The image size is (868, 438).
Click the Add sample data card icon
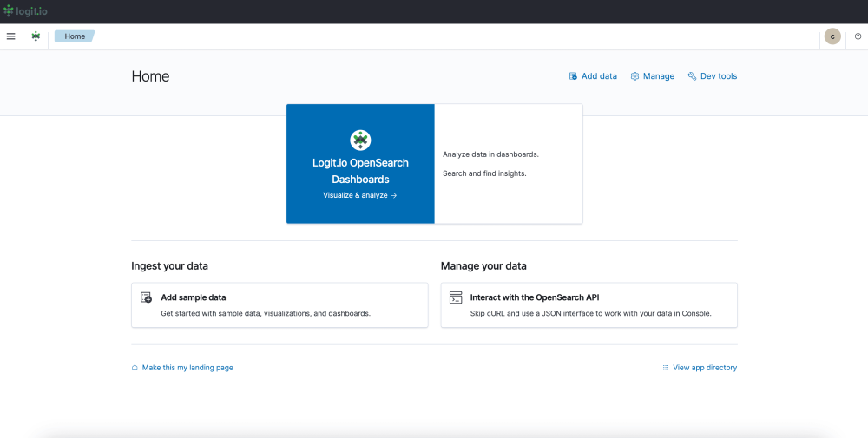pyautogui.click(x=147, y=297)
